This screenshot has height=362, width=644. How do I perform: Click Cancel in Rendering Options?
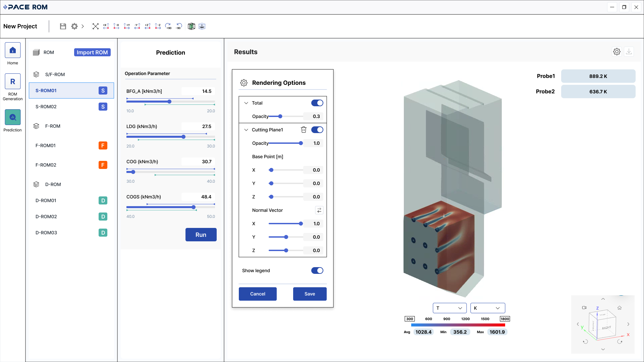(258, 294)
